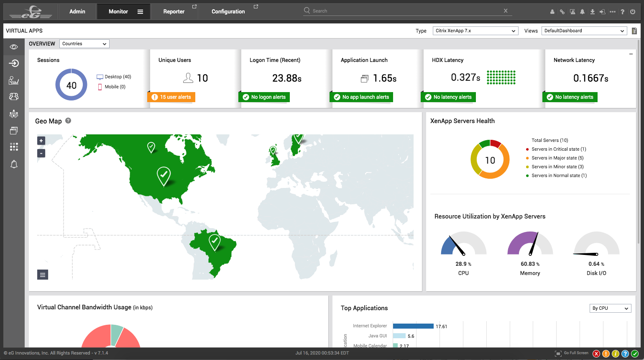Zoom in on the geo map

pyautogui.click(x=41, y=141)
